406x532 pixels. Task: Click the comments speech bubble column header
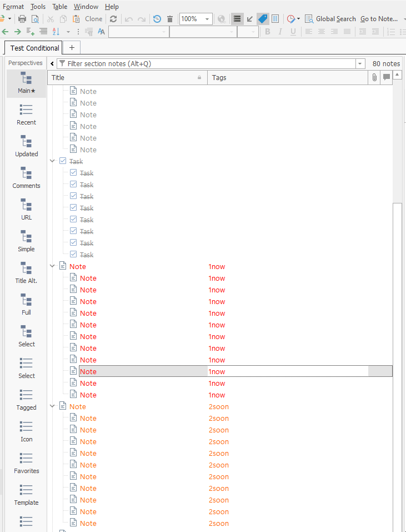point(387,77)
